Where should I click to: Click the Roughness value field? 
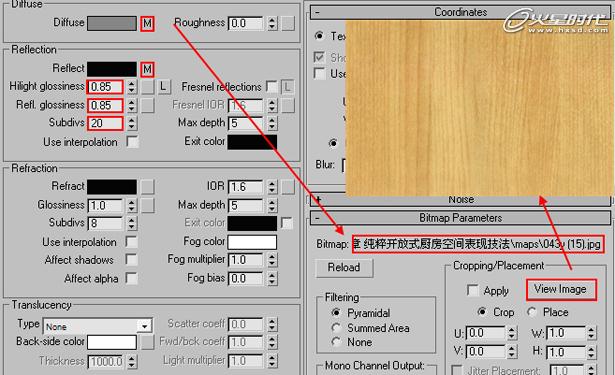[x=246, y=24]
